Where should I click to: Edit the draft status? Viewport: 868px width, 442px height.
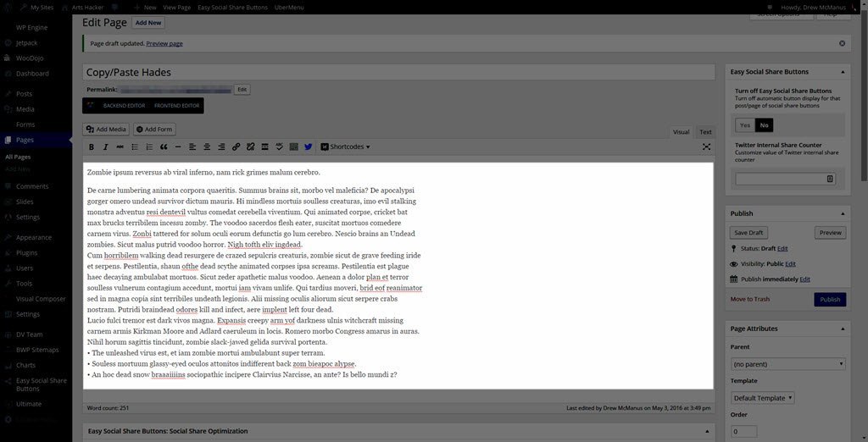(x=782, y=249)
